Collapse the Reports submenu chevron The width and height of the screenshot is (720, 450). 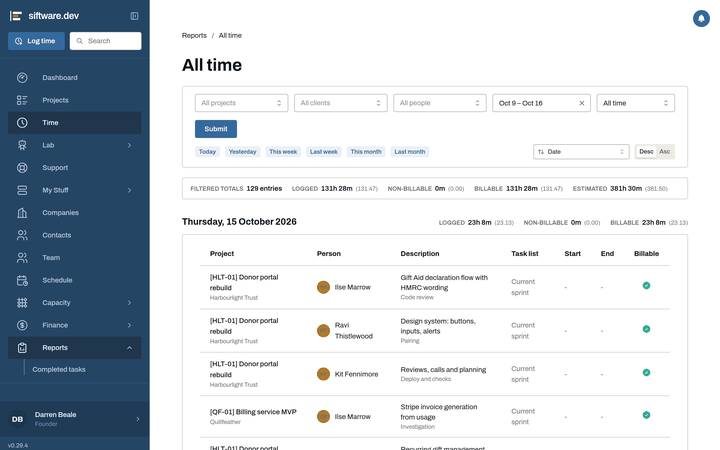click(x=129, y=348)
